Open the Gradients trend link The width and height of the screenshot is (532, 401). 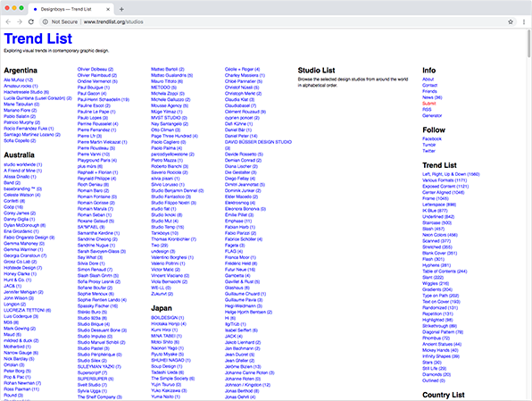pos(437,289)
